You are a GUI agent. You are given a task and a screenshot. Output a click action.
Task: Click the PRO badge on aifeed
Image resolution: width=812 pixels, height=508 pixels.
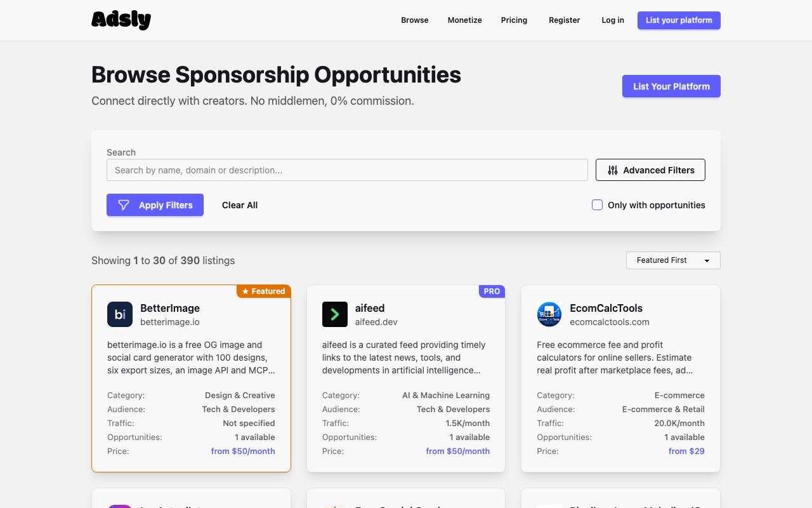pyautogui.click(x=492, y=291)
